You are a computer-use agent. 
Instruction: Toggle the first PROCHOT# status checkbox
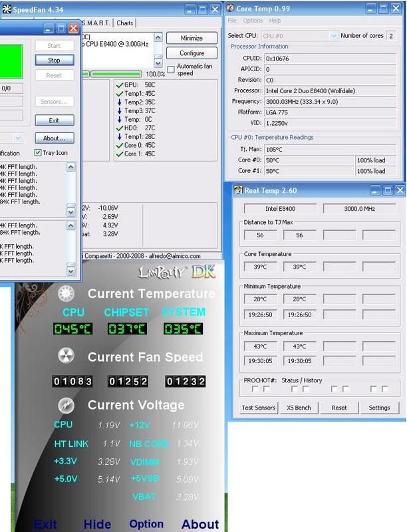[x=255, y=389]
